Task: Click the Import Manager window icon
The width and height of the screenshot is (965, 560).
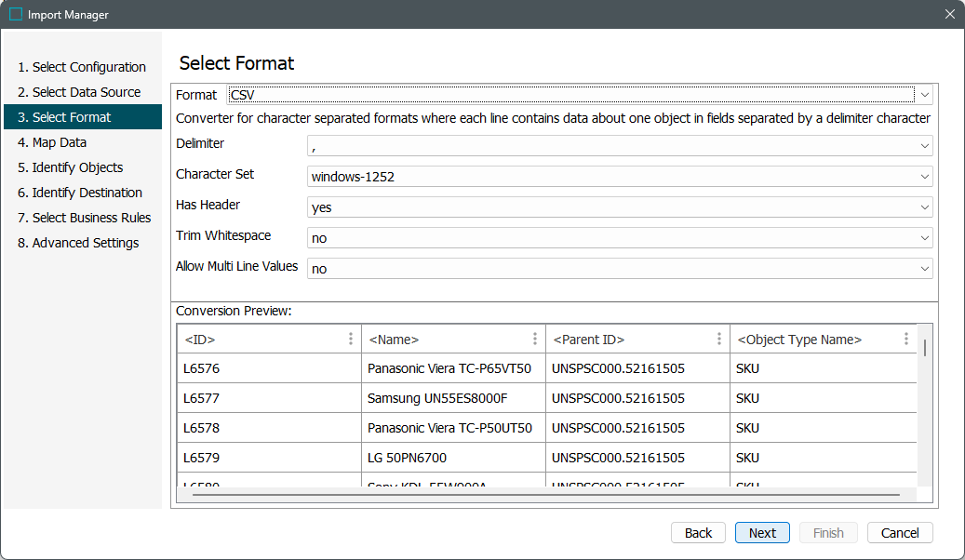Action: 16,15
